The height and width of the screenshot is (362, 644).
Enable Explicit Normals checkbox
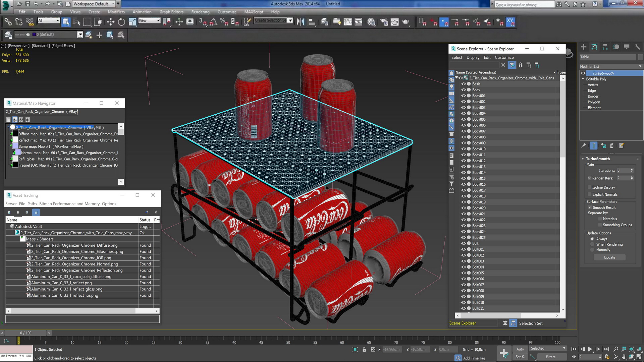[589, 194]
